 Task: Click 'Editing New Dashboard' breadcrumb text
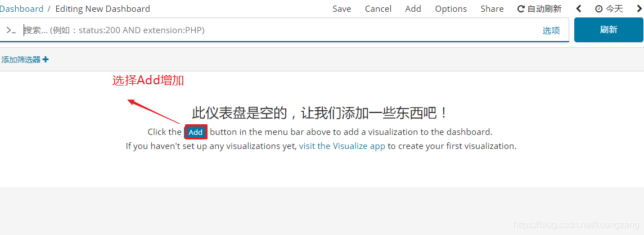103,8
